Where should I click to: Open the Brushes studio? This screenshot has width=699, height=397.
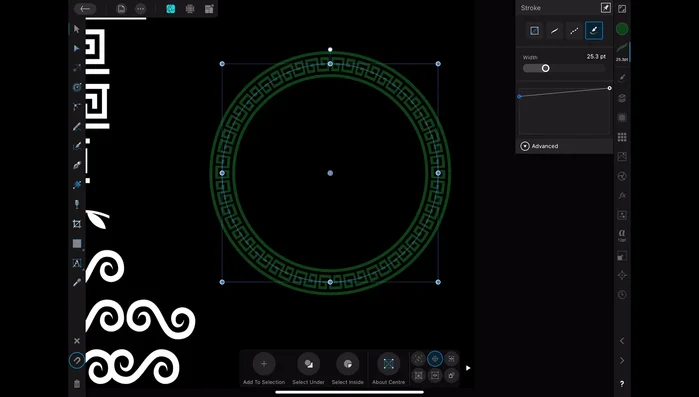coord(622,78)
